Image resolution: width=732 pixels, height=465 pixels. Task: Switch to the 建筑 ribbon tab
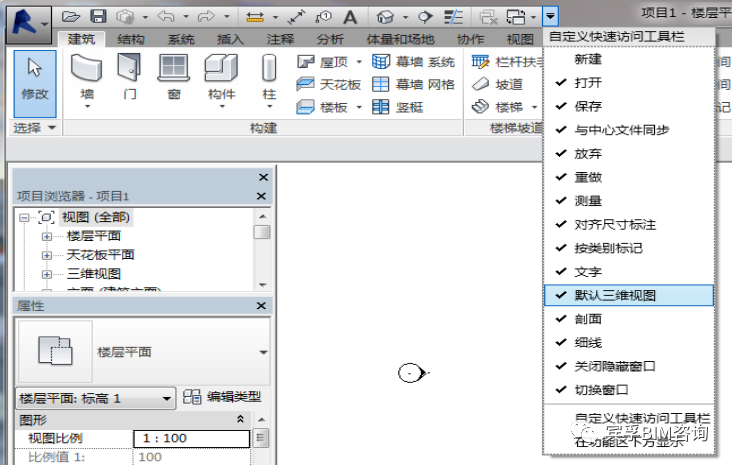tap(81, 39)
